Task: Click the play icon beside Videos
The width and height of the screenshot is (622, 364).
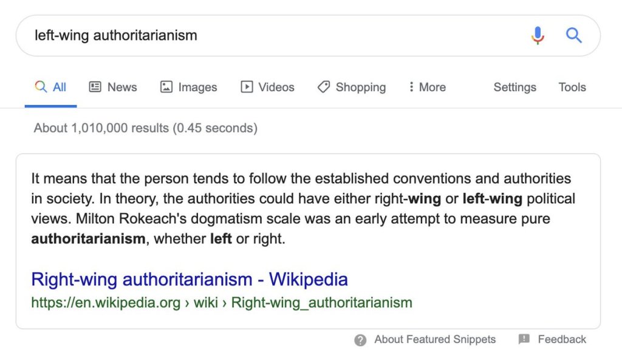Action: pyautogui.click(x=247, y=87)
